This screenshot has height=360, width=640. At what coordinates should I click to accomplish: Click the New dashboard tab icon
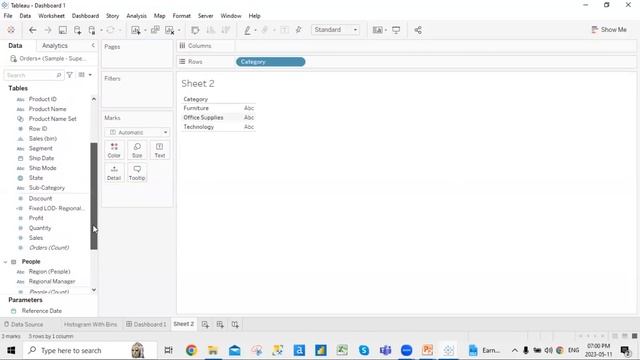pyautogui.click(x=220, y=324)
